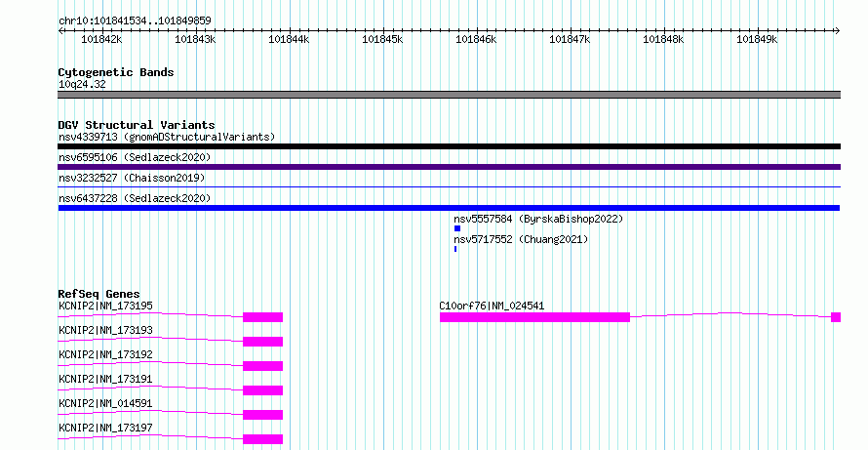Click the KCNIP2 NM_173193 magenta exon block

click(263, 342)
